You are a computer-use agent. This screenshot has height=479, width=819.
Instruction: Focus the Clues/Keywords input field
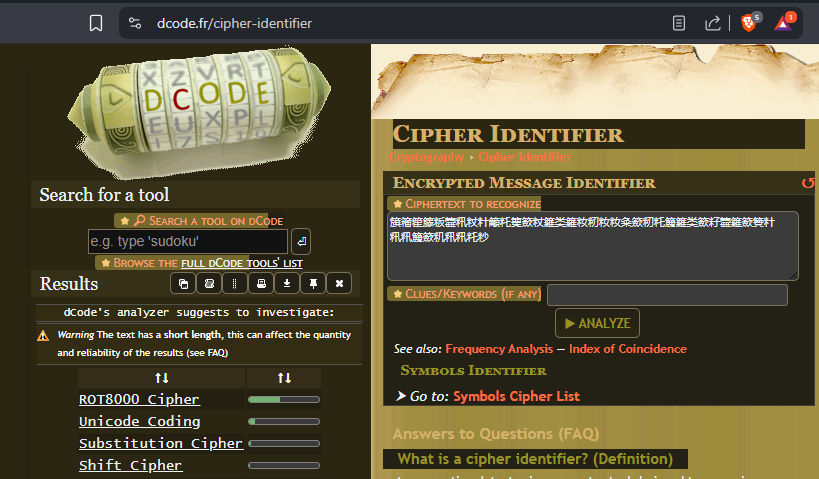667,295
